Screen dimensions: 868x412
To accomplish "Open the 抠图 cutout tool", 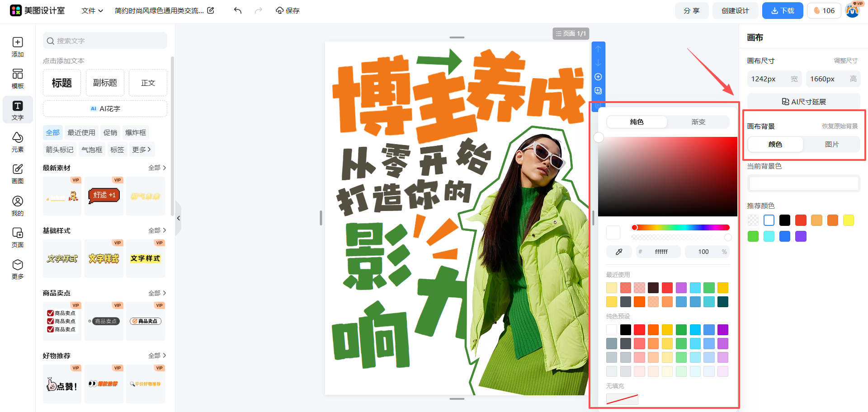I will [18, 174].
